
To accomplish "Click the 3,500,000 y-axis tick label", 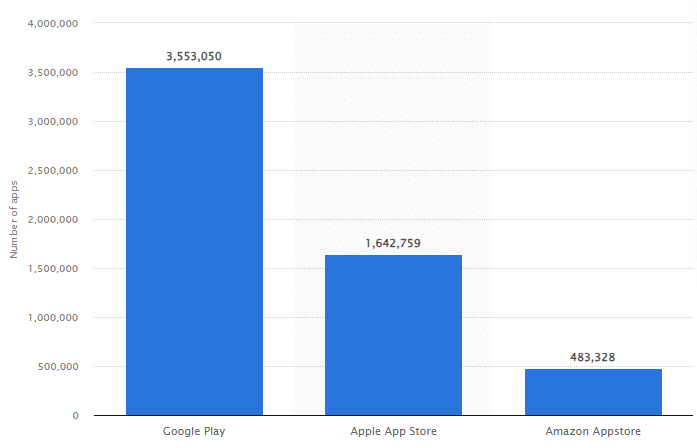I will [53, 72].
